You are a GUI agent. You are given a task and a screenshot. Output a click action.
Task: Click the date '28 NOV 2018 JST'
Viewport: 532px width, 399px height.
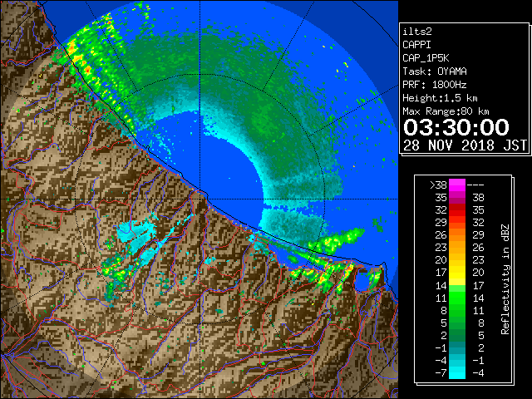pos(465,145)
